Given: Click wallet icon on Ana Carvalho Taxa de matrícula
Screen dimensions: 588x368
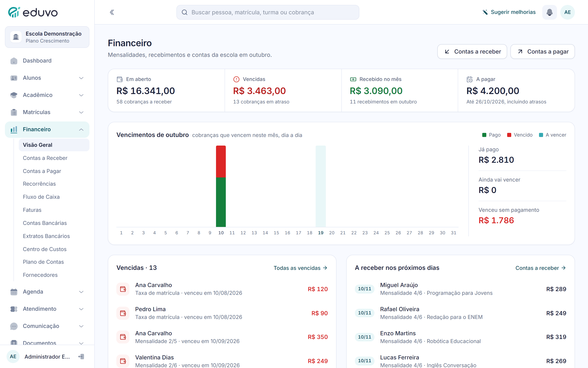Looking at the screenshot, I should pyautogui.click(x=123, y=289).
